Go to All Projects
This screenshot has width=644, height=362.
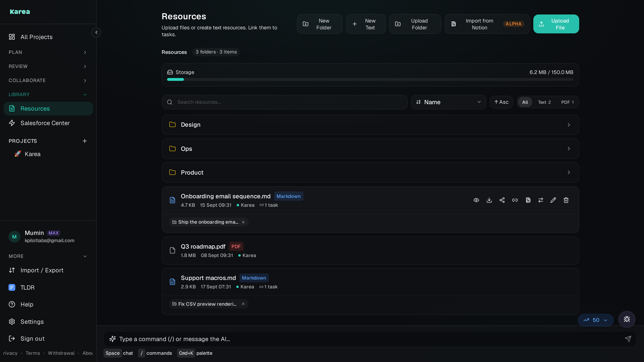[x=48, y=37]
